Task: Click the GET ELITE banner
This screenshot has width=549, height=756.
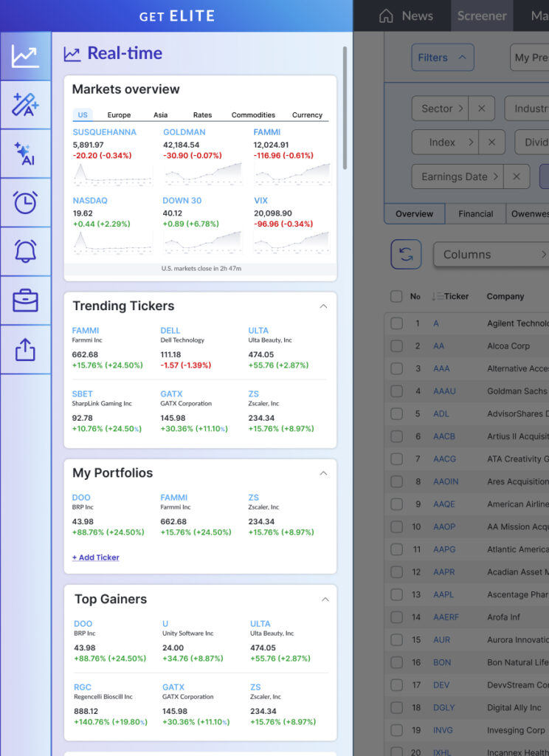Action: (x=177, y=16)
